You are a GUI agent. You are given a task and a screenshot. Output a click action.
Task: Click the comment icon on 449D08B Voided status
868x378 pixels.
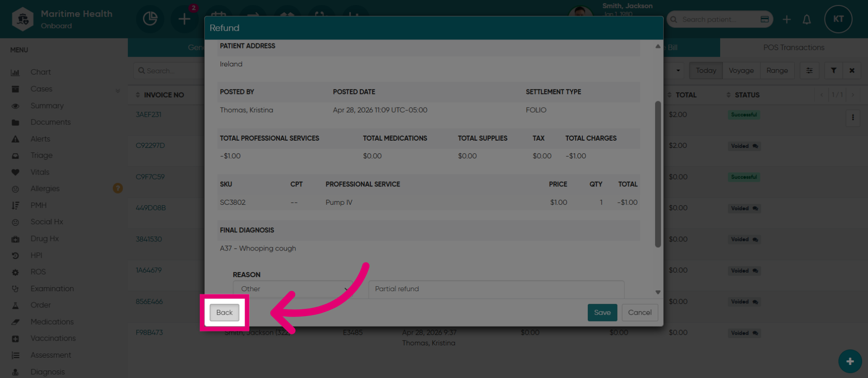[x=755, y=208]
